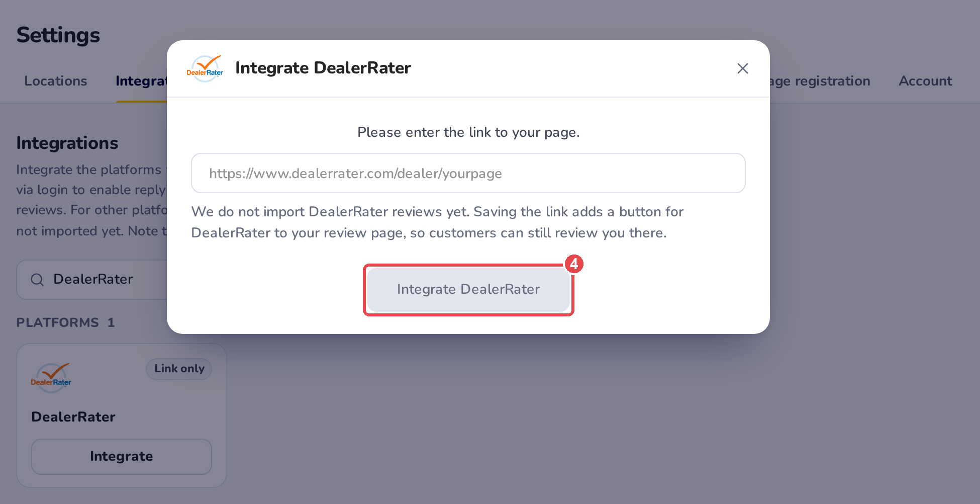Click the Integrate button on DealerRater card
980x504 pixels.
pos(122,457)
